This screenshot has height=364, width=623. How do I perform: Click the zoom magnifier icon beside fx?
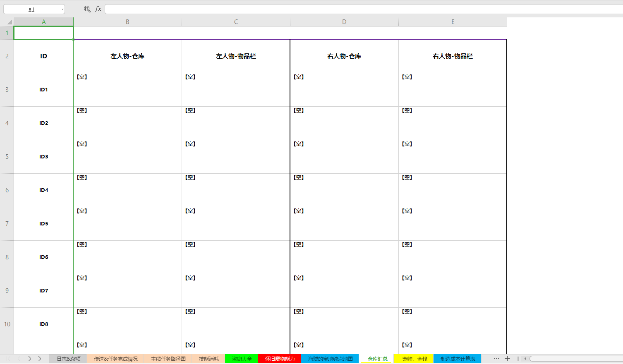[x=87, y=9]
